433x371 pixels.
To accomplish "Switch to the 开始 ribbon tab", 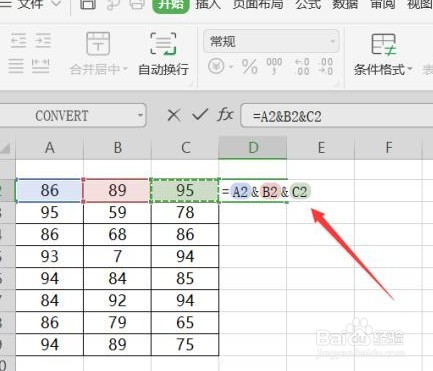I will [171, 5].
